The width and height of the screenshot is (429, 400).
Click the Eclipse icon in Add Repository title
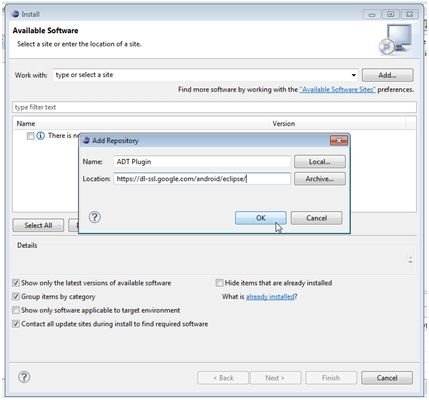point(86,140)
